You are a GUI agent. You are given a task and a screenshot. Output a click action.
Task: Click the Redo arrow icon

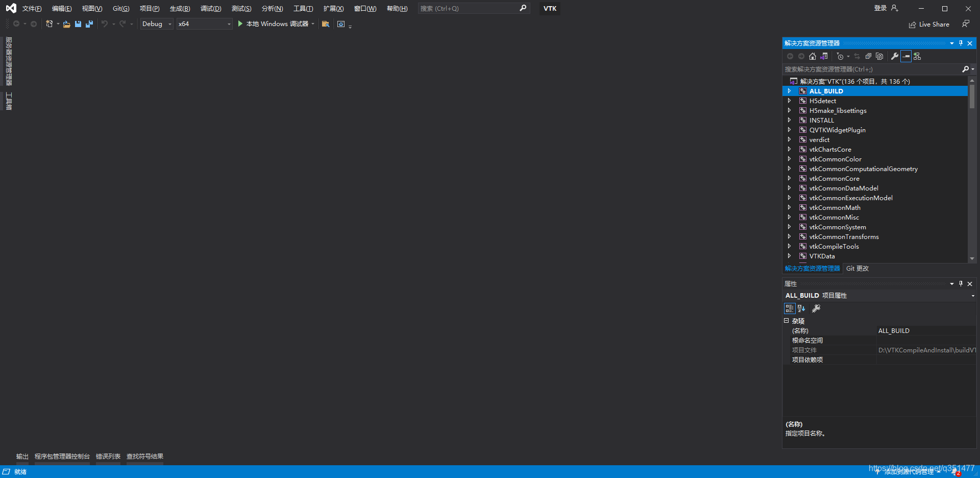click(122, 24)
